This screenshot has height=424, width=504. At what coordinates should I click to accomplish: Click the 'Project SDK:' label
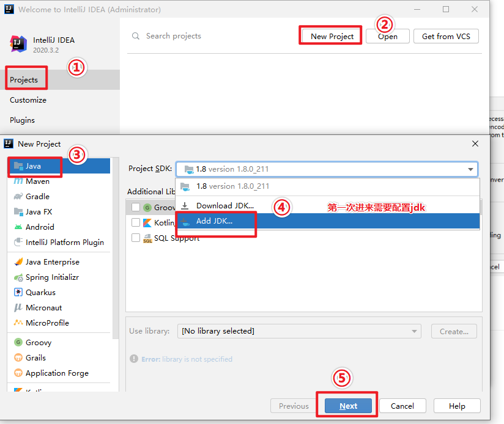(150, 169)
